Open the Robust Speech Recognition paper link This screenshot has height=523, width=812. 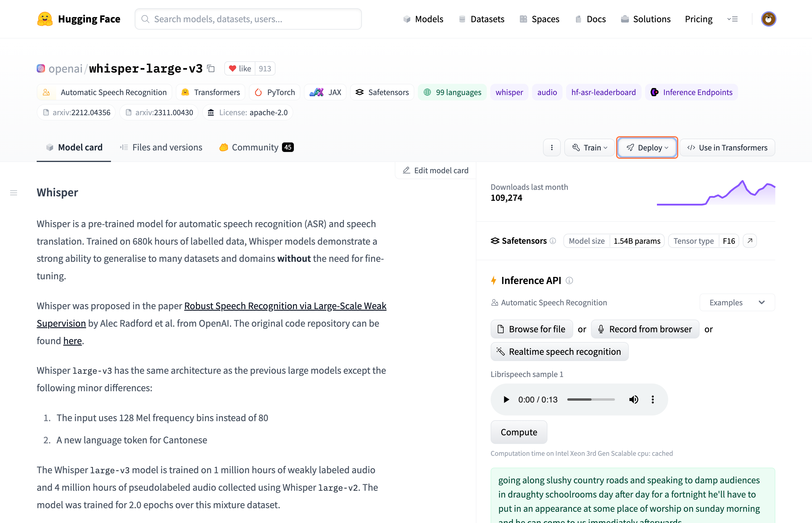coord(285,306)
